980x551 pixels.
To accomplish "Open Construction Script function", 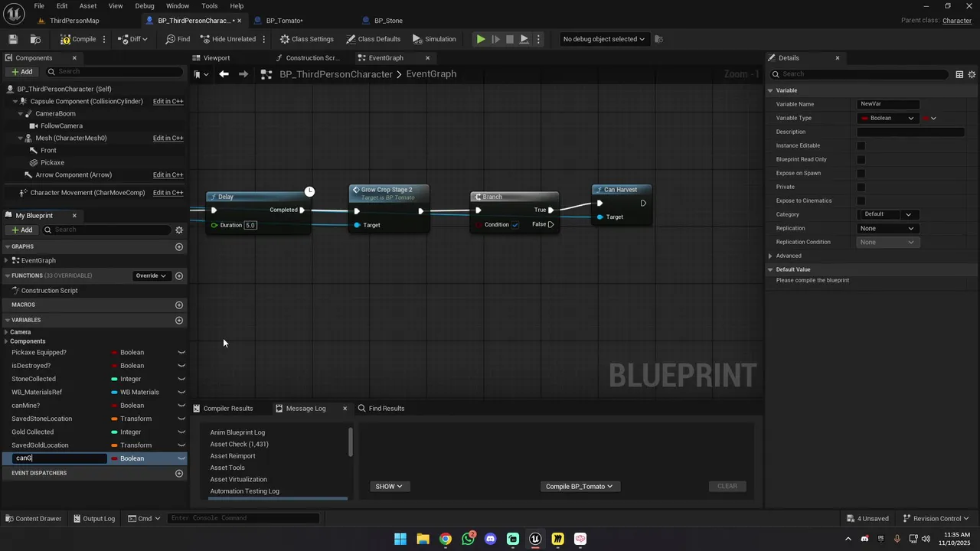I will [x=49, y=291].
